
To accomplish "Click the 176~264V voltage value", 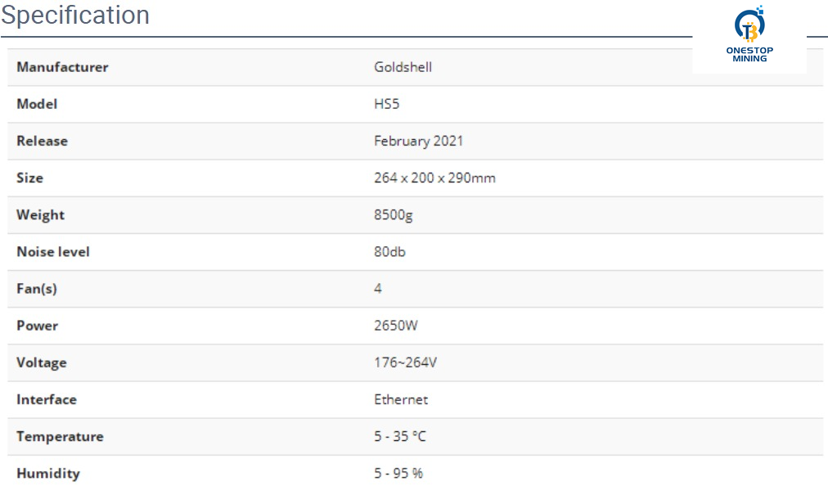I will click(x=405, y=362).
